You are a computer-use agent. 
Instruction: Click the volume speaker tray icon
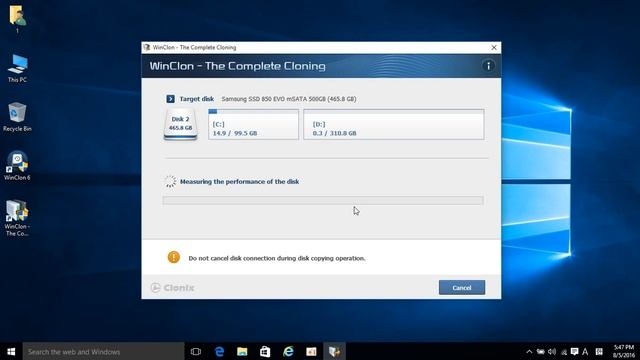coord(552,351)
